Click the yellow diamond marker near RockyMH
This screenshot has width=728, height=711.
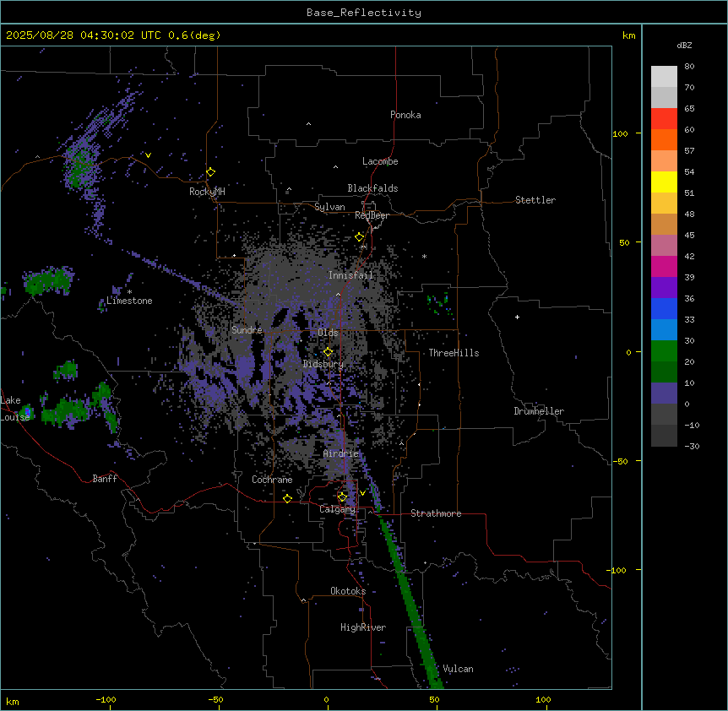(x=210, y=172)
